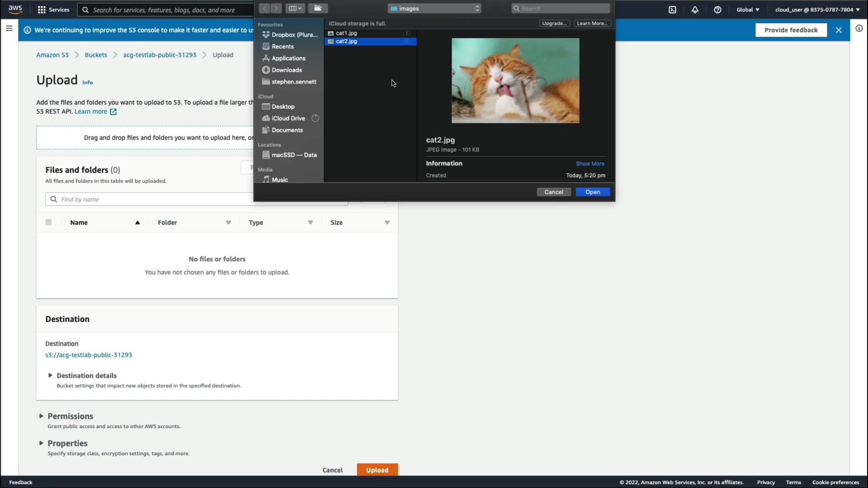Open the Global region dropdown
This screenshot has width=868, height=488.
(x=748, y=9)
